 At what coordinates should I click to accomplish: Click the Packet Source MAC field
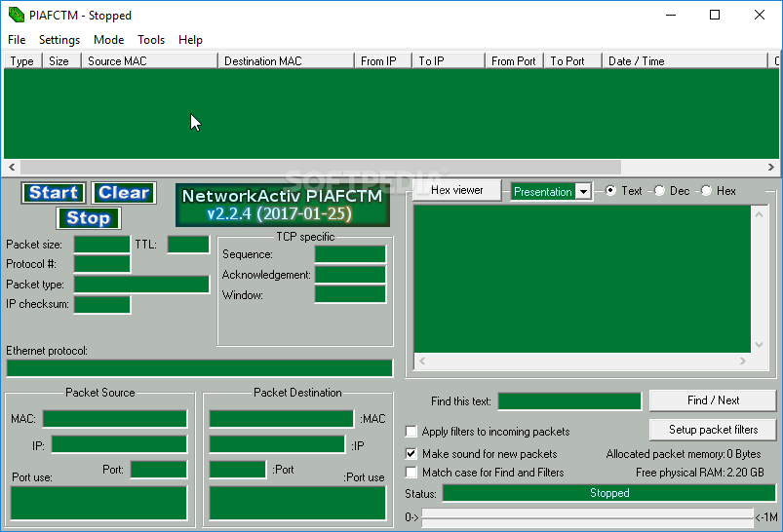pyautogui.click(x=115, y=419)
